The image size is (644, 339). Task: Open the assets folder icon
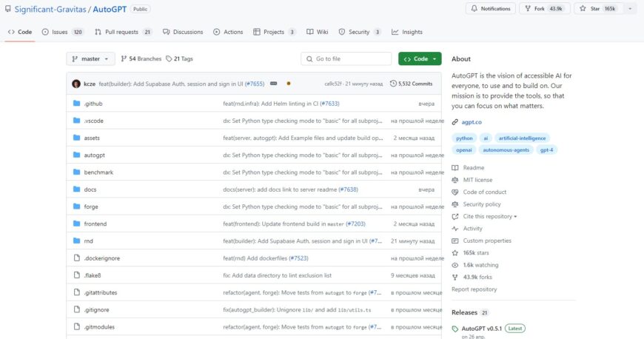tap(76, 138)
